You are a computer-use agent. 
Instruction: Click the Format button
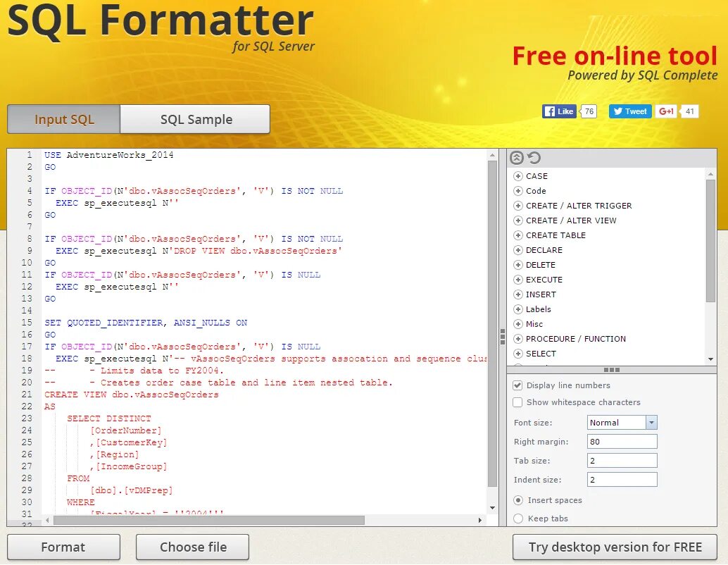pyautogui.click(x=63, y=547)
